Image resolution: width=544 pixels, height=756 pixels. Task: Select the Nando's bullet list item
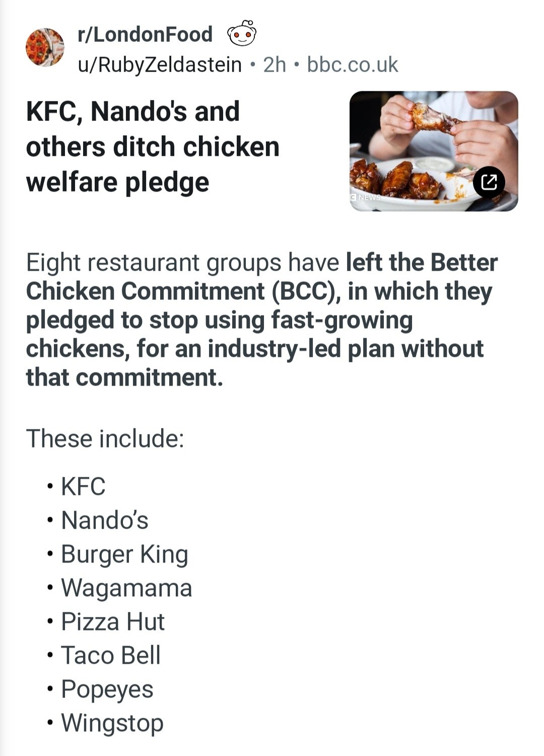click(x=105, y=520)
